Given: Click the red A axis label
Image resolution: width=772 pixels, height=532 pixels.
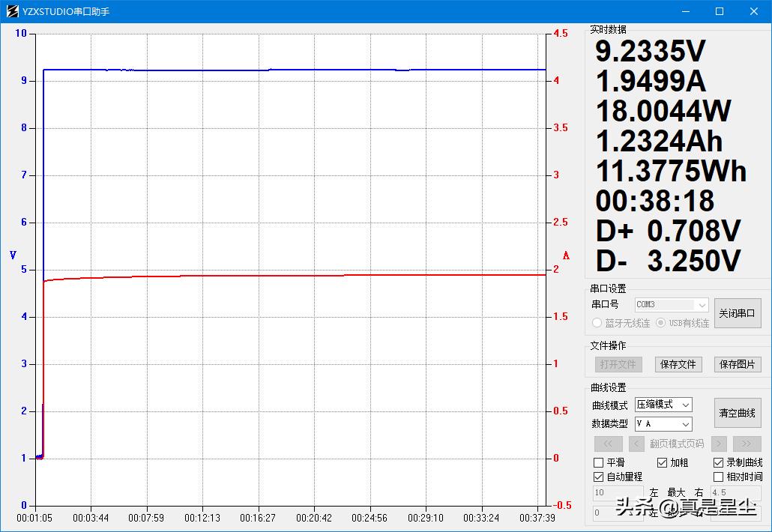Looking at the screenshot, I should tap(566, 256).
